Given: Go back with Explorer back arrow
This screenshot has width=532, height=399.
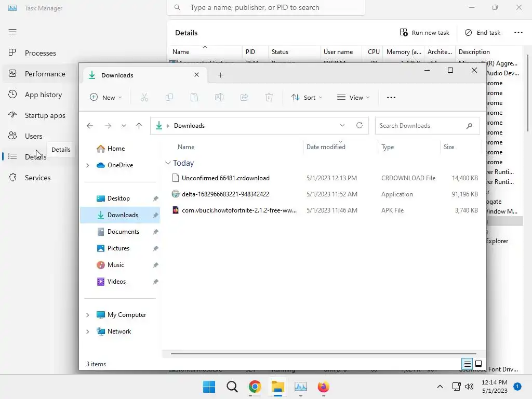Looking at the screenshot, I should coord(89,126).
